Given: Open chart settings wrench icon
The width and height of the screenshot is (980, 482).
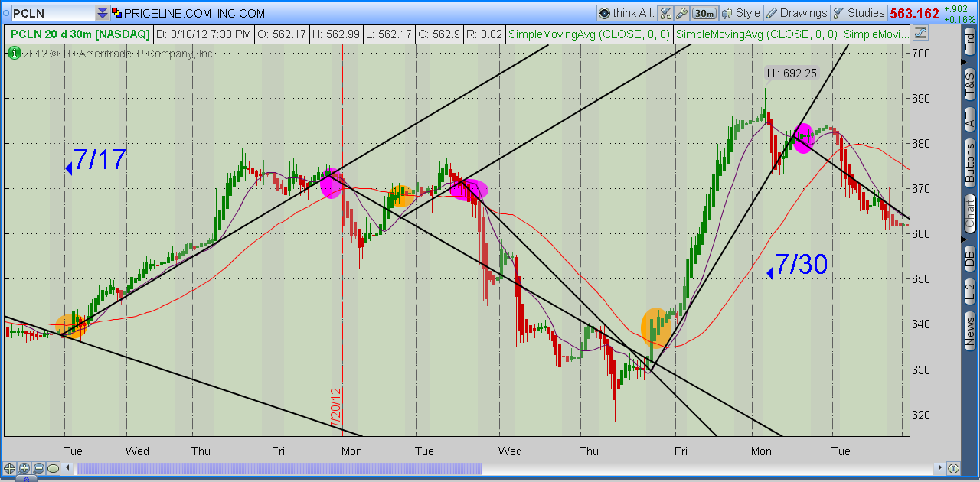Looking at the screenshot, I should click(681, 13).
